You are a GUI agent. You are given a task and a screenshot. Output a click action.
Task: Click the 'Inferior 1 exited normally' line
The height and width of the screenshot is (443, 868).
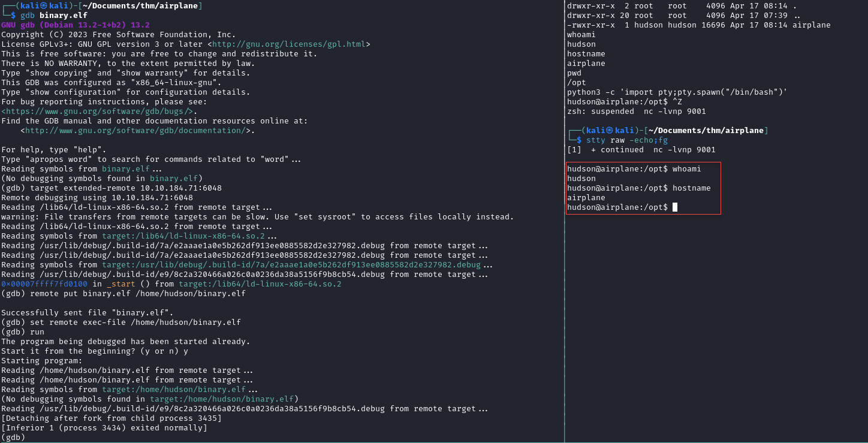(x=104, y=428)
